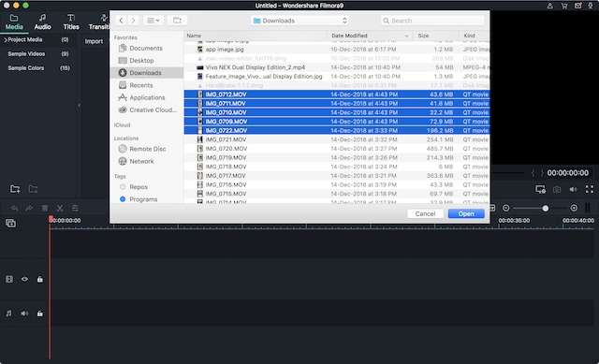Enter fullscreen preview mode
Screen dimensions: 599x364
click(590, 189)
